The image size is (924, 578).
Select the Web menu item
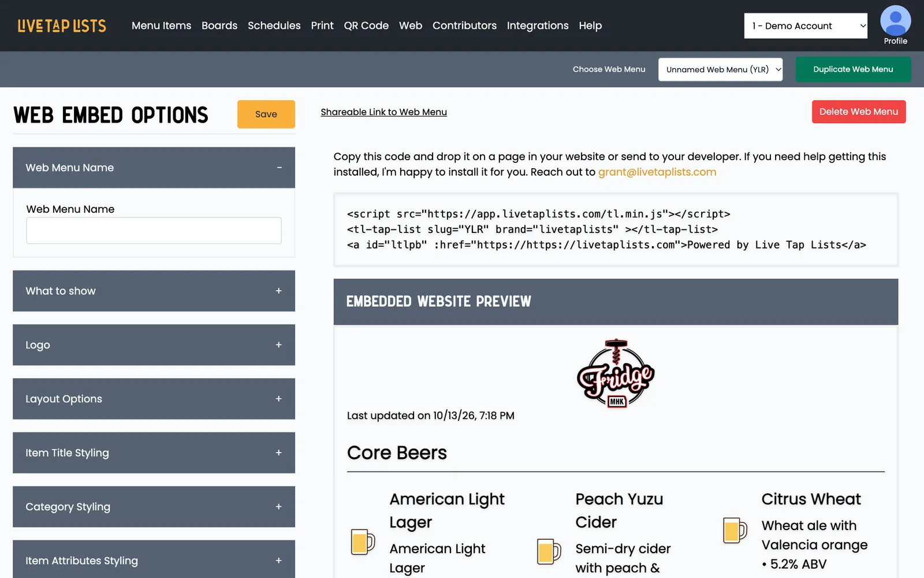(x=411, y=25)
